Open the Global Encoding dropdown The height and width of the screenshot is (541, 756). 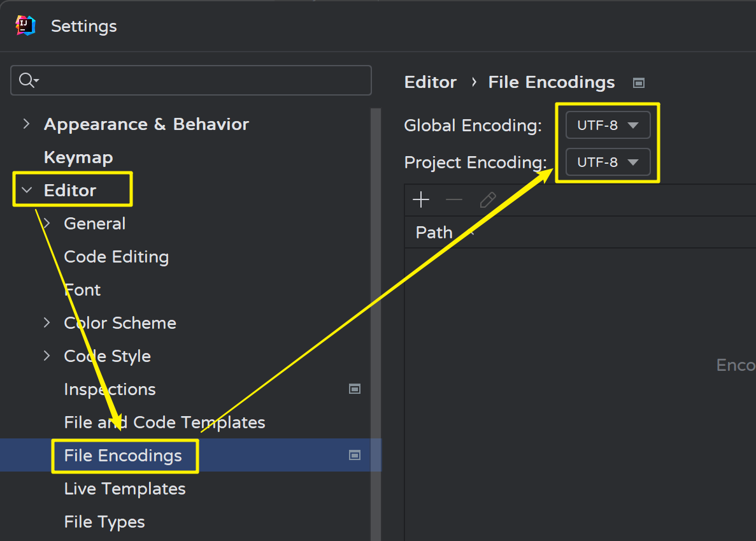(608, 126)
